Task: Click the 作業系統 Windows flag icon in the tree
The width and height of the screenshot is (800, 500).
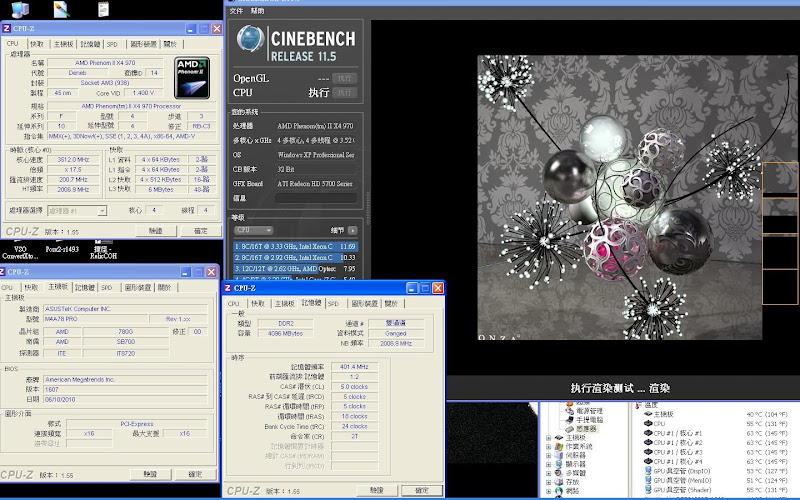Action: (559, 446)
